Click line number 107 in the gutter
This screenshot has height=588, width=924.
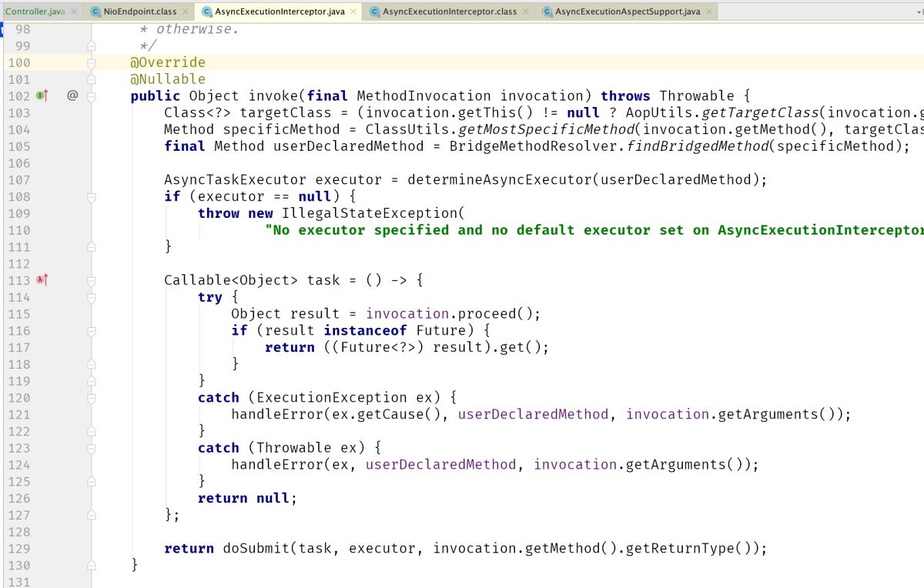click(x=18, y=180)
